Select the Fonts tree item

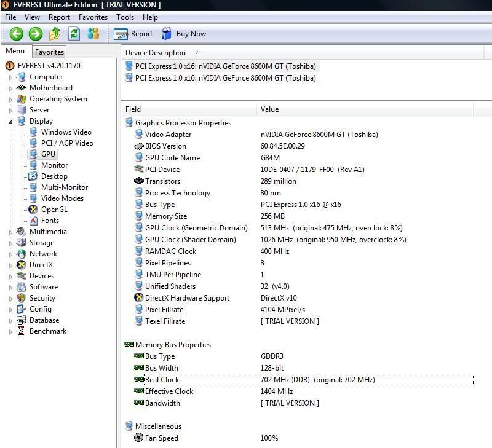pyautogui.click(x=50, y=221)
